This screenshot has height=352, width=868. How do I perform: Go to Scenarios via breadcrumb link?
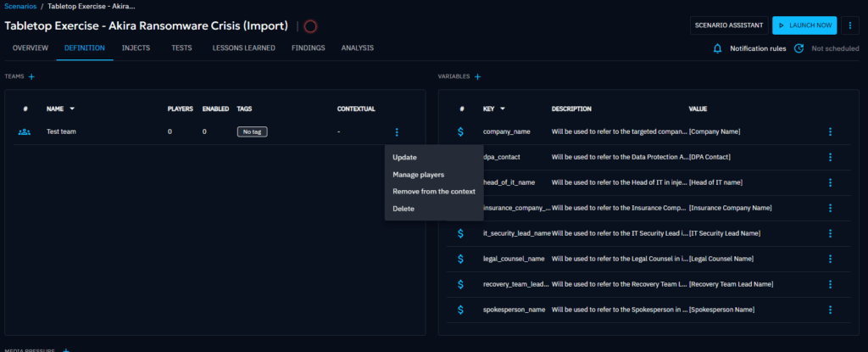point(19,6)
